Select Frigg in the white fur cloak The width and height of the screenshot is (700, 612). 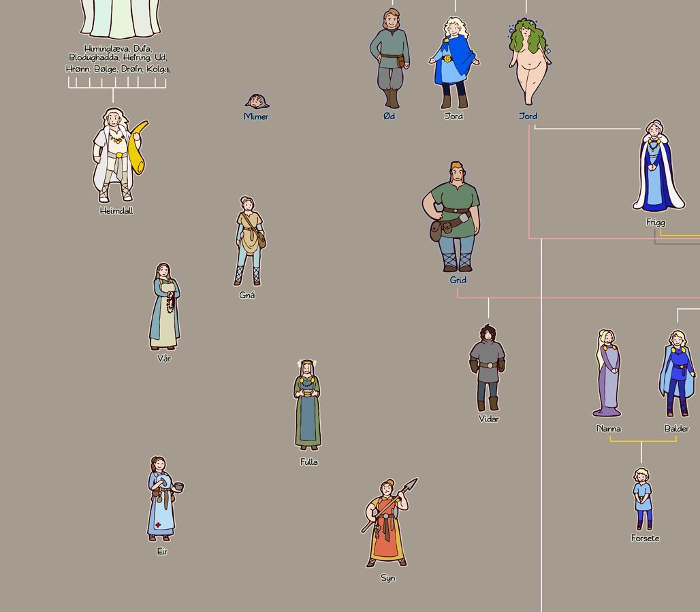[657, 167]
